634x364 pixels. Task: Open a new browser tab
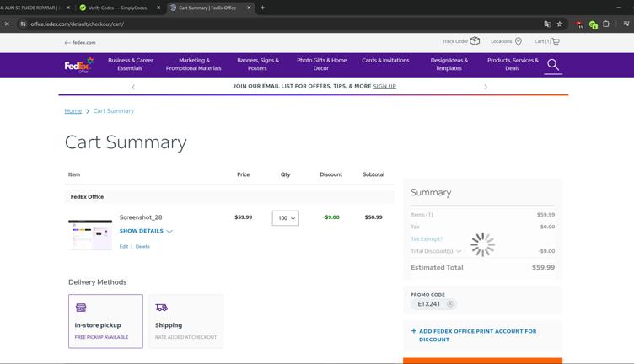262,8
